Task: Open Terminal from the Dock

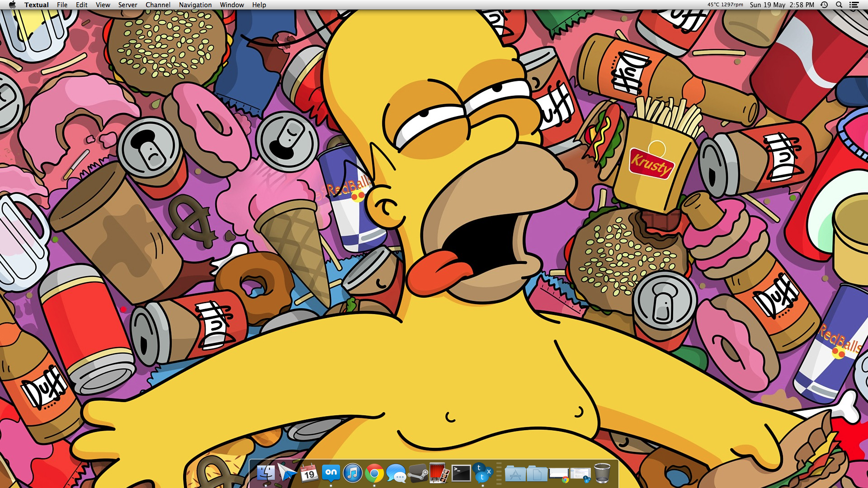Action: [461, 473]
